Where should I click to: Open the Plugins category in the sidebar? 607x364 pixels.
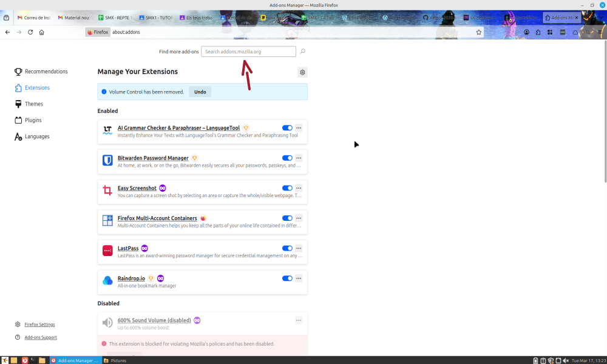point(33,120)
